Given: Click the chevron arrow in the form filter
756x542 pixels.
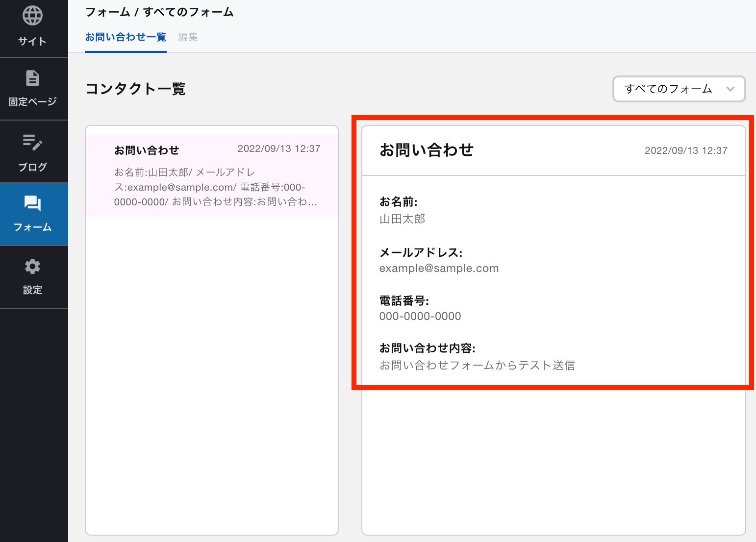Looking at the screenshot, I should (731, 89).
